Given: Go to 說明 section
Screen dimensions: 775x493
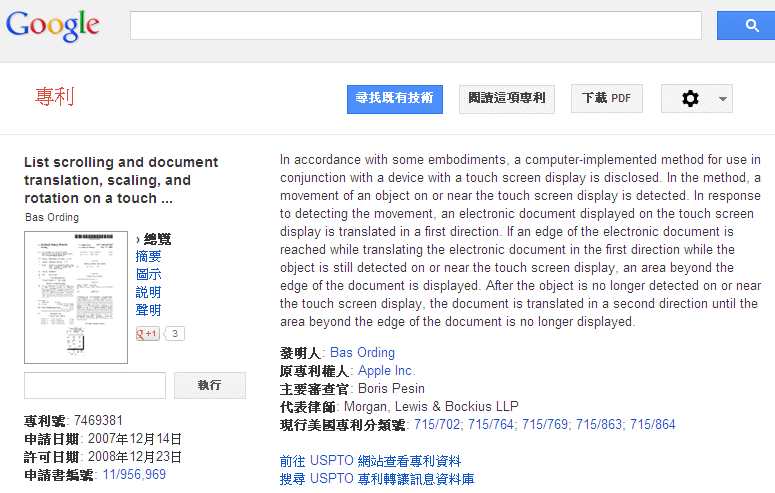Looking at the screenshot, I should tap(148, 292).
